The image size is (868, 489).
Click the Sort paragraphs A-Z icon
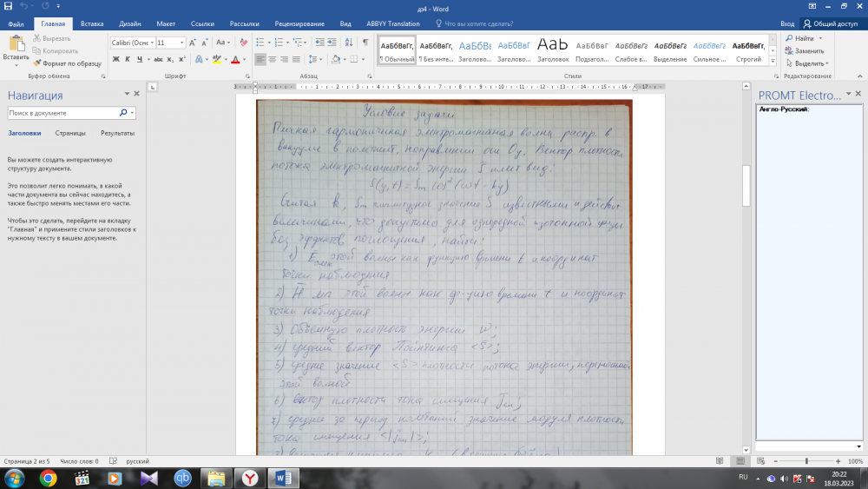pos(347,42)
